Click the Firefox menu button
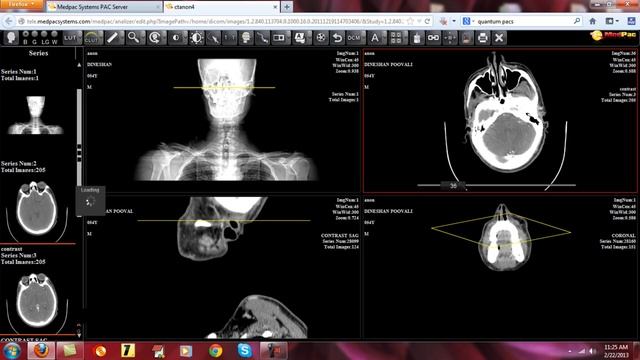 click(x=21, y=4)
